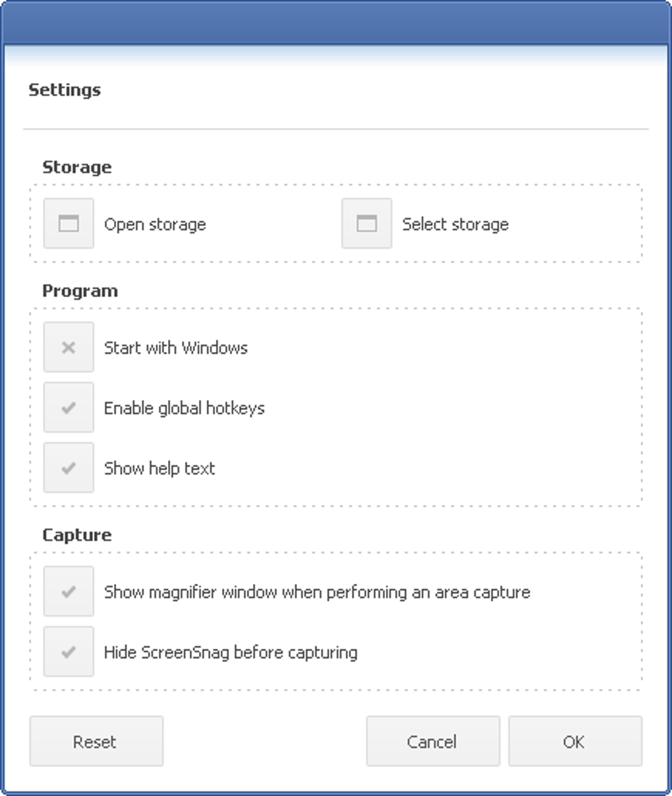This screenshot has height=796, width=672.
Task: Click the 'Hide ScreenSnag before capturing' text
Action: (231, 653)
